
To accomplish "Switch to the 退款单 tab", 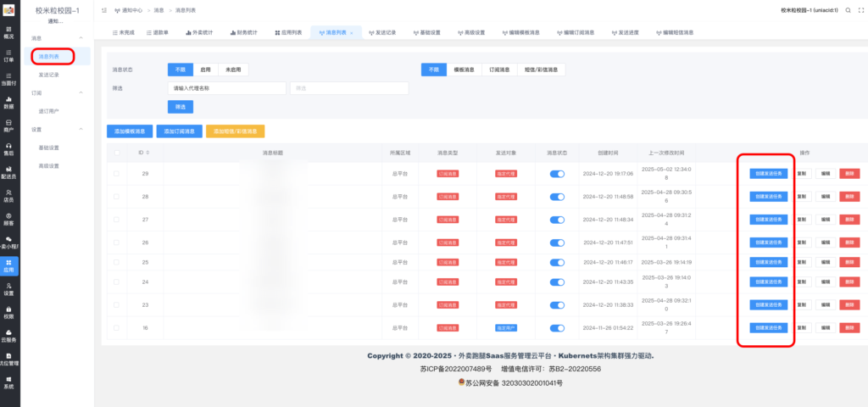I will point(158,33).
